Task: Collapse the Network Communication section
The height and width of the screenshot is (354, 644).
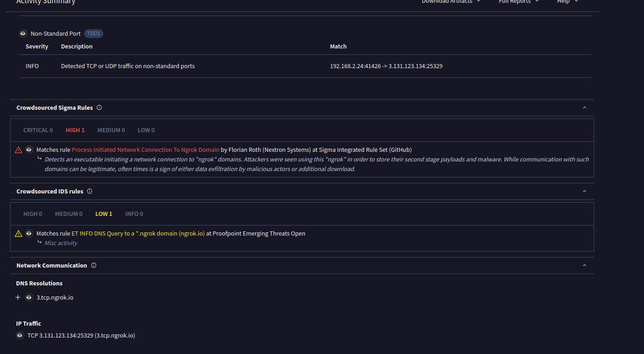Action: click(584, 266)
